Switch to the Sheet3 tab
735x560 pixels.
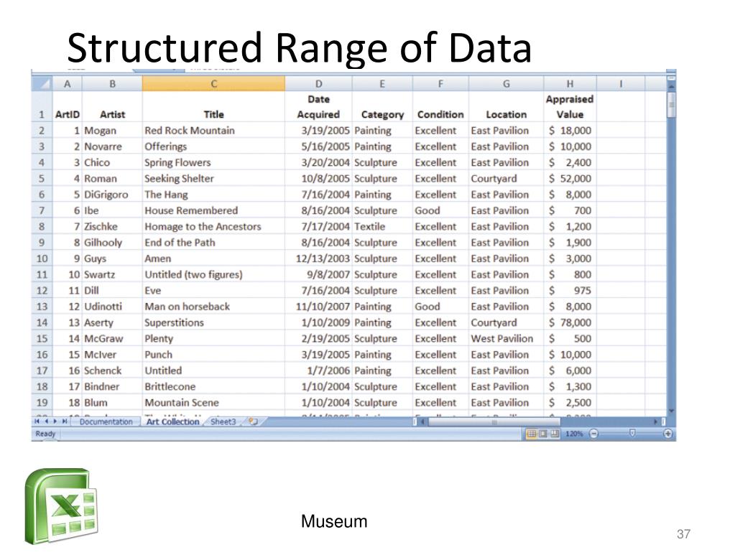[x=223, y=421]
